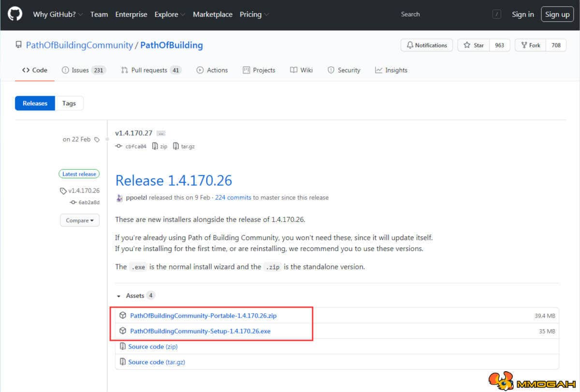Open the Marketplace link
This screenshot has width=580, height=392.
click(213, 15)
